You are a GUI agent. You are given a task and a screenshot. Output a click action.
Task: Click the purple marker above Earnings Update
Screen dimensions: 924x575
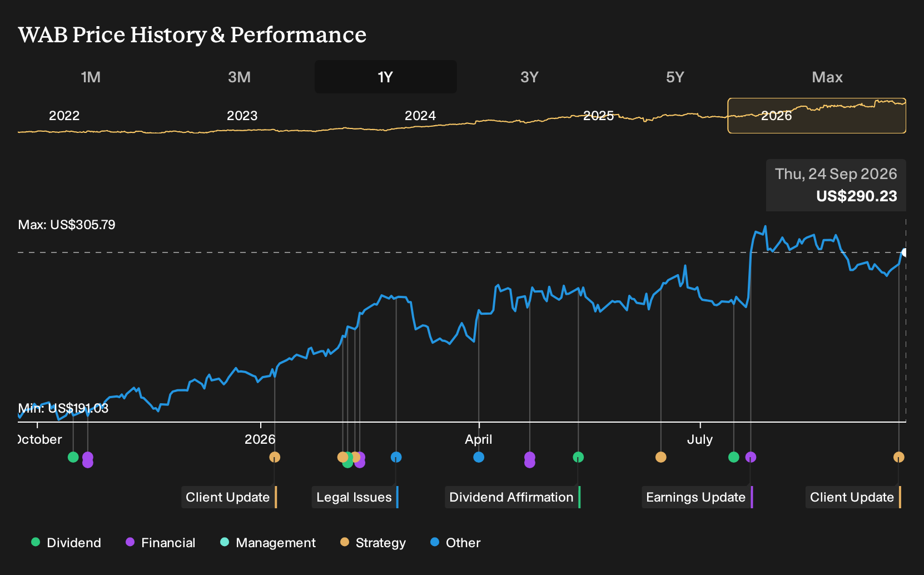pyautogui.click(x=751, y=457)
